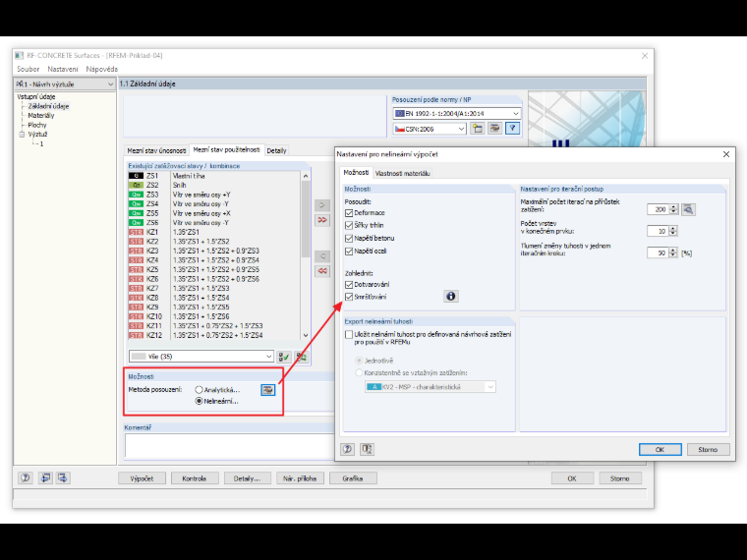Increase max iterations value stepper
The height and width of the screenshot is (560, 747).
(673, 206)
